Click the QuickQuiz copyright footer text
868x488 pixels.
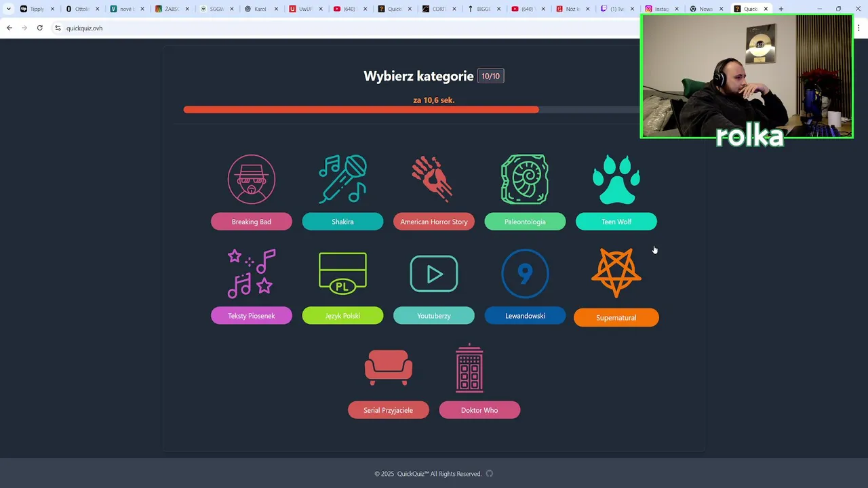point(428,474)
